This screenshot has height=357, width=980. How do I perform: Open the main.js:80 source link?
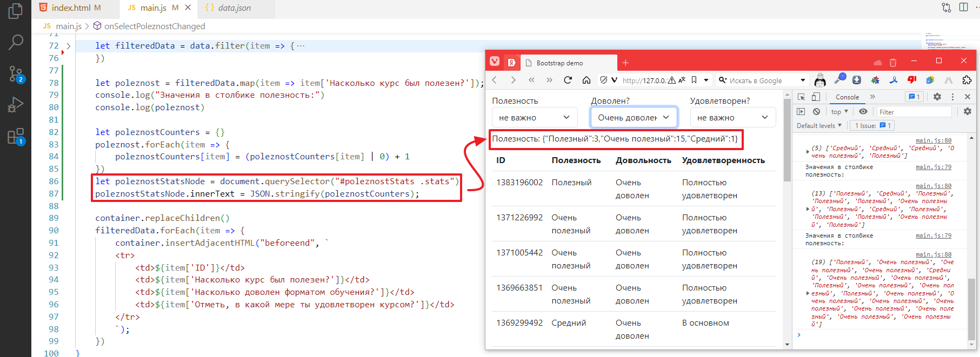[x=934, y=140]
